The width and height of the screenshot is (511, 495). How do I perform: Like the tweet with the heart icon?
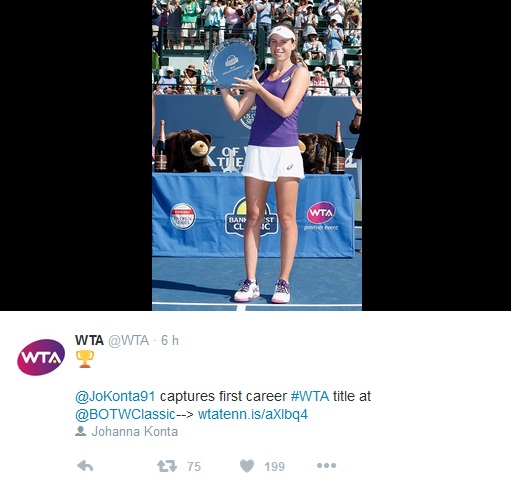[247, 466]
